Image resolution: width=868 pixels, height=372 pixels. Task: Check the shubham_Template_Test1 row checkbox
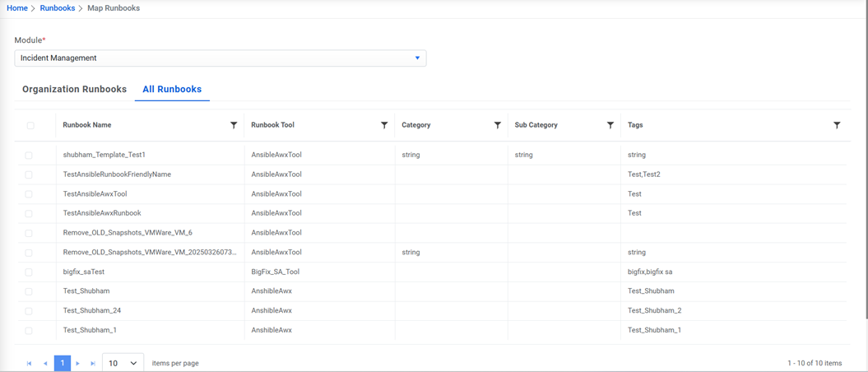(29, 155)
